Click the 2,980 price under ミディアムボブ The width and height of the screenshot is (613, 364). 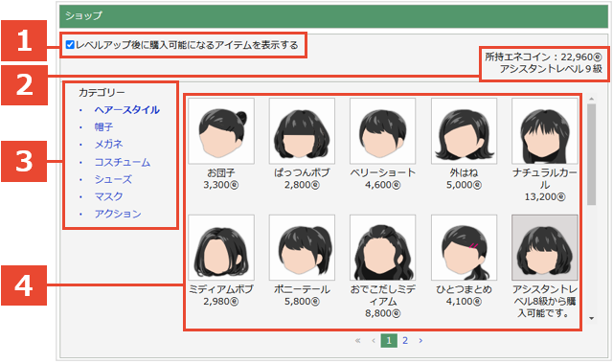click(221, 302)
